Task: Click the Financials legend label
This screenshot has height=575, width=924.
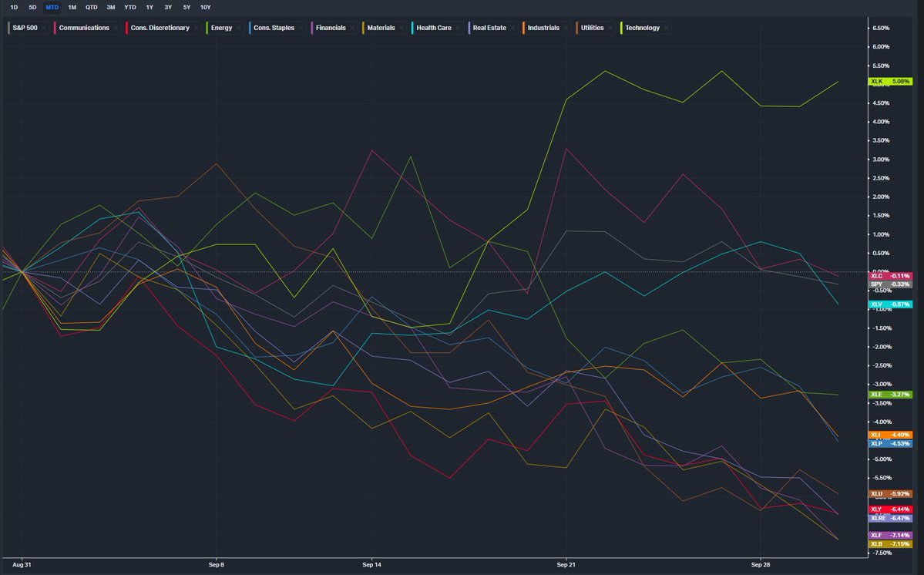Action: pyautogui.click(x=331, y=28)
